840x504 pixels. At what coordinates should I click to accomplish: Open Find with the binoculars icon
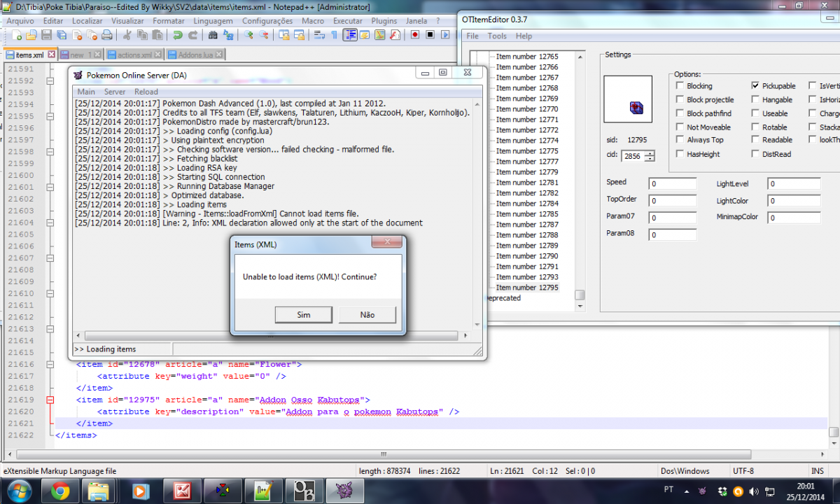point(213,35)
